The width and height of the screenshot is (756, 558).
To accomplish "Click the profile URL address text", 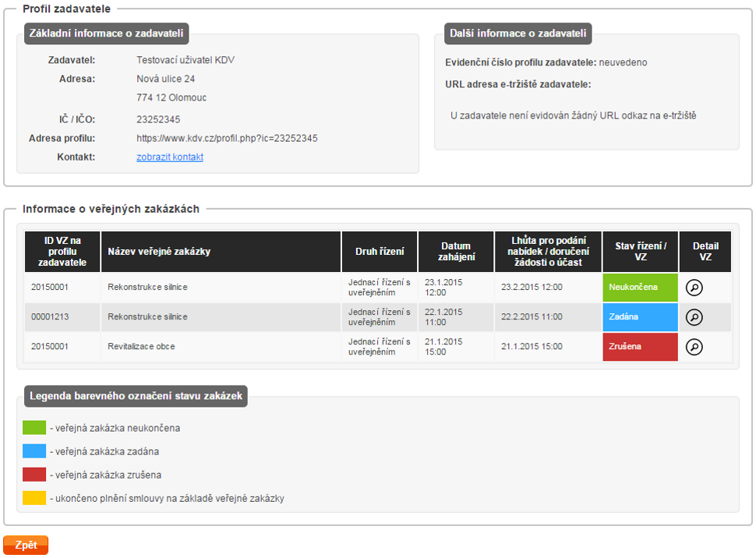I will click(x=227, y=138).
